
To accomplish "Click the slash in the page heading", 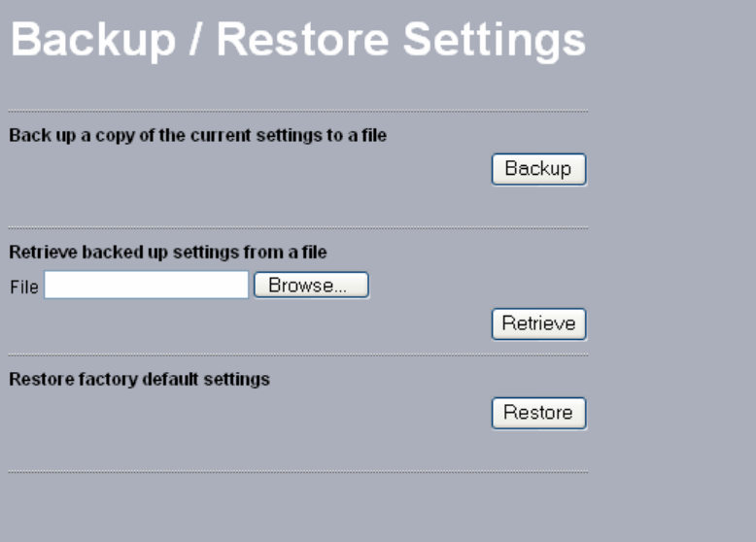I will pos(198,41).
